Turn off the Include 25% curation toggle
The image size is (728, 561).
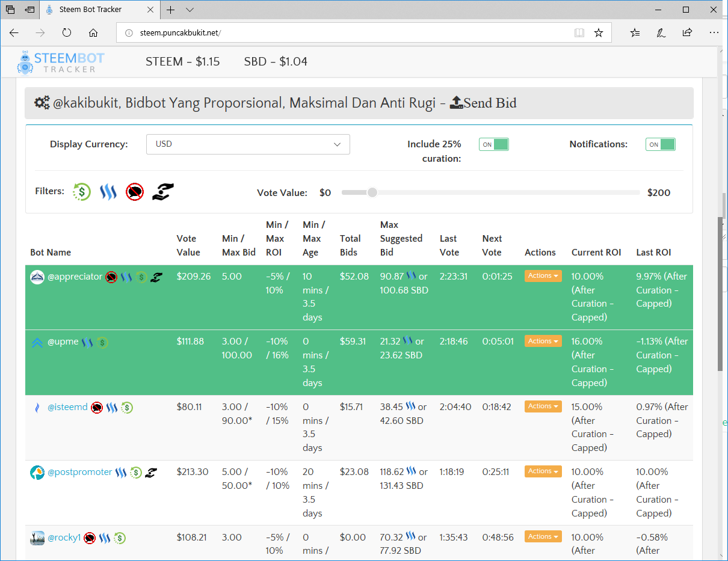pos(493,144)
